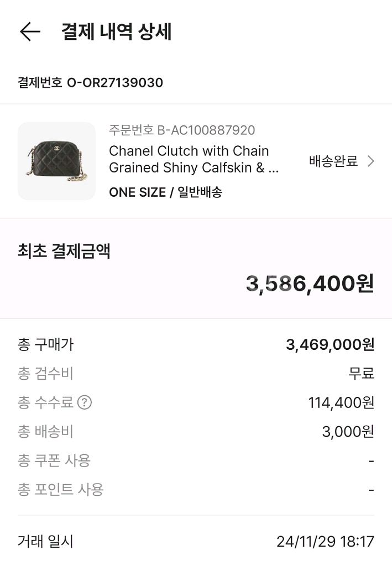The image size is (392, 566).
Task: Open the 총 수수료 help question icon
Action: tap(84, 402)
